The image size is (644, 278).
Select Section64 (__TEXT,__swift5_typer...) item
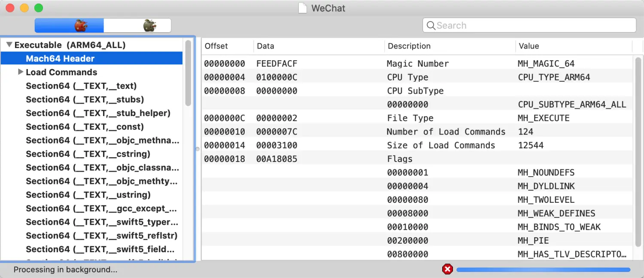click(x=102, y=222)
